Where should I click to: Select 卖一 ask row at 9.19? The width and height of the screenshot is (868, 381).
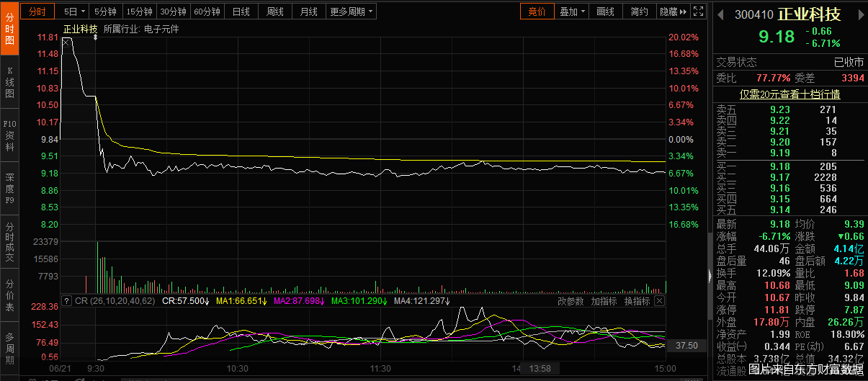click(790, 153)
